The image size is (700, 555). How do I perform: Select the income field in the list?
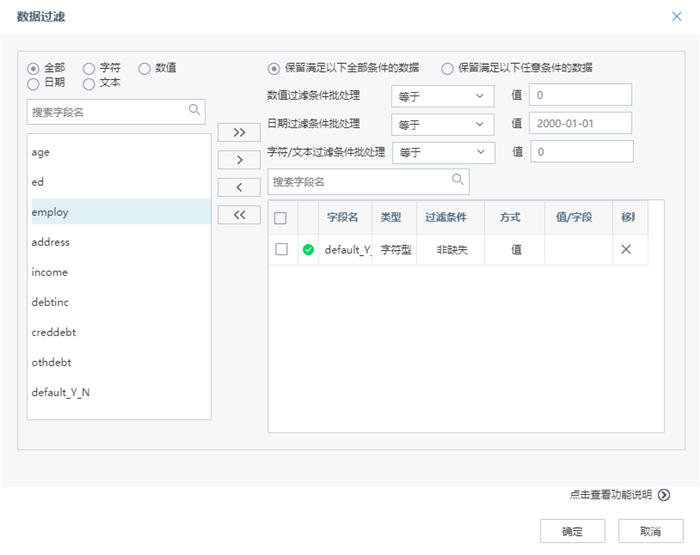tap(50, 272)
